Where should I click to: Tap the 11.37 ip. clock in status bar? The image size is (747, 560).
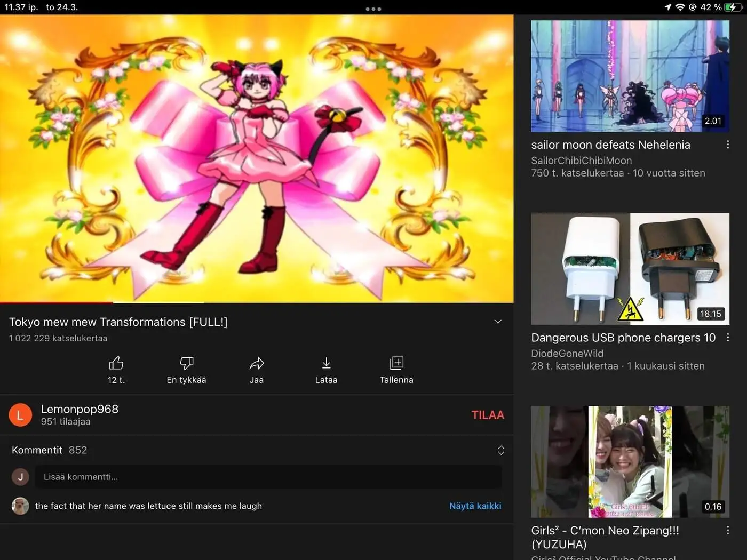pos(21,7)
